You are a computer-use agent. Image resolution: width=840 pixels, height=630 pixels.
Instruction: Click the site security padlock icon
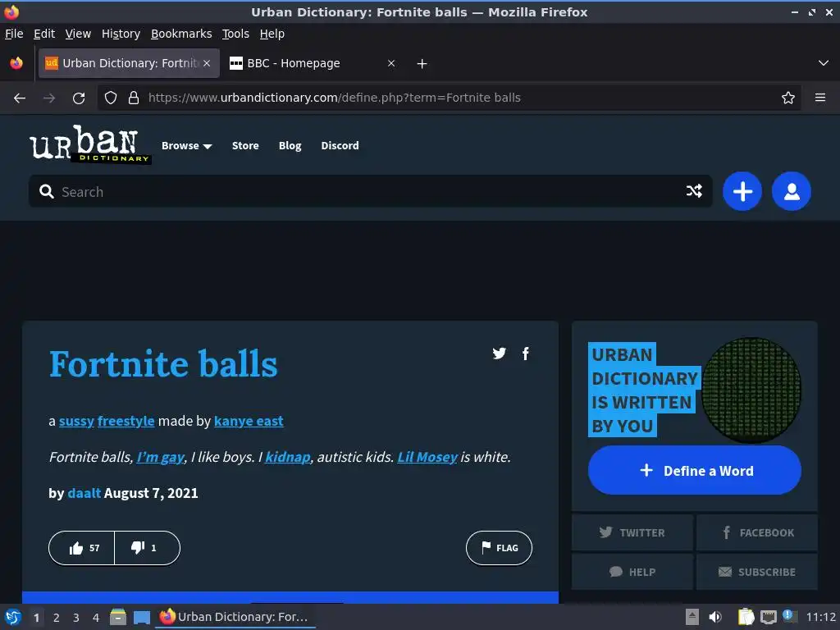click(134, 98)
